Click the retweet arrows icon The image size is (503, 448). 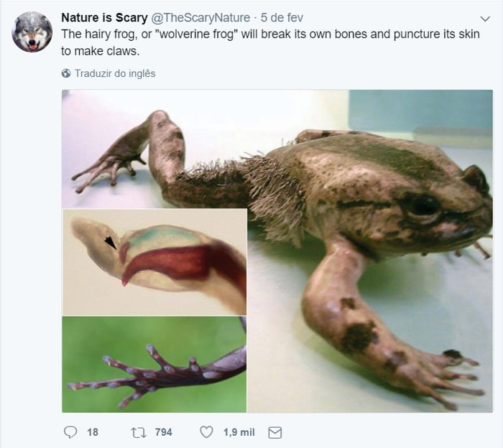click(138, 432)
